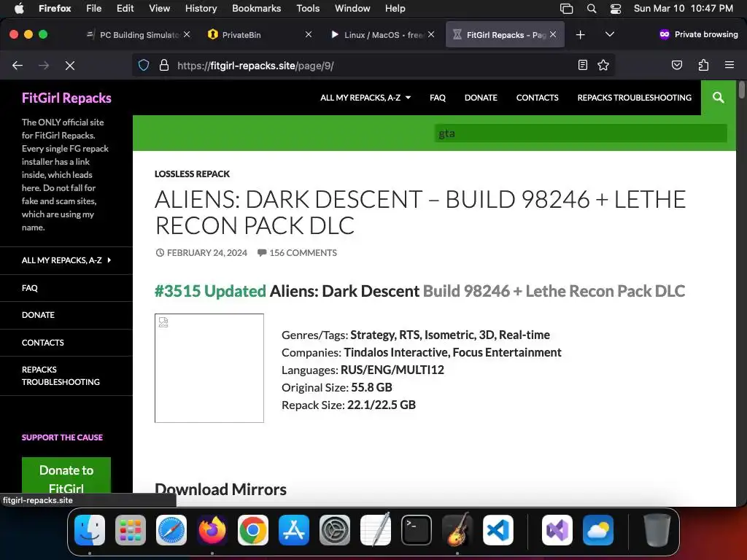Expand the list all tabs chevron

(x=609, y=34)
